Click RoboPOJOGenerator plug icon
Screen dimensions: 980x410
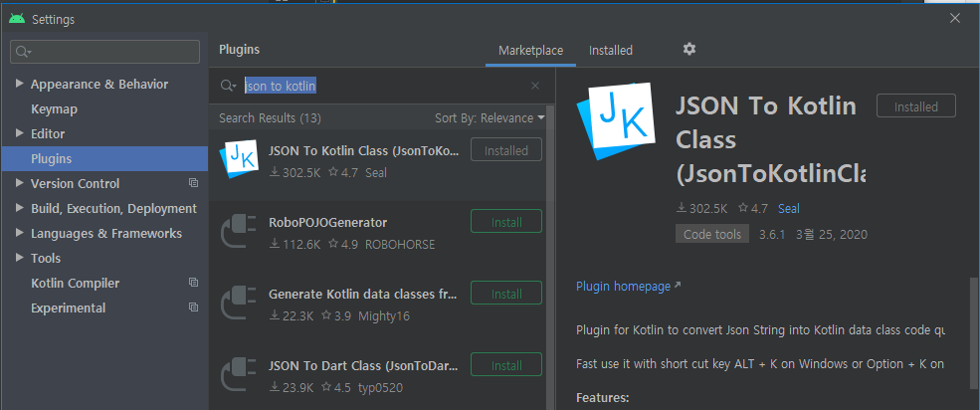[x=239, y=231]
